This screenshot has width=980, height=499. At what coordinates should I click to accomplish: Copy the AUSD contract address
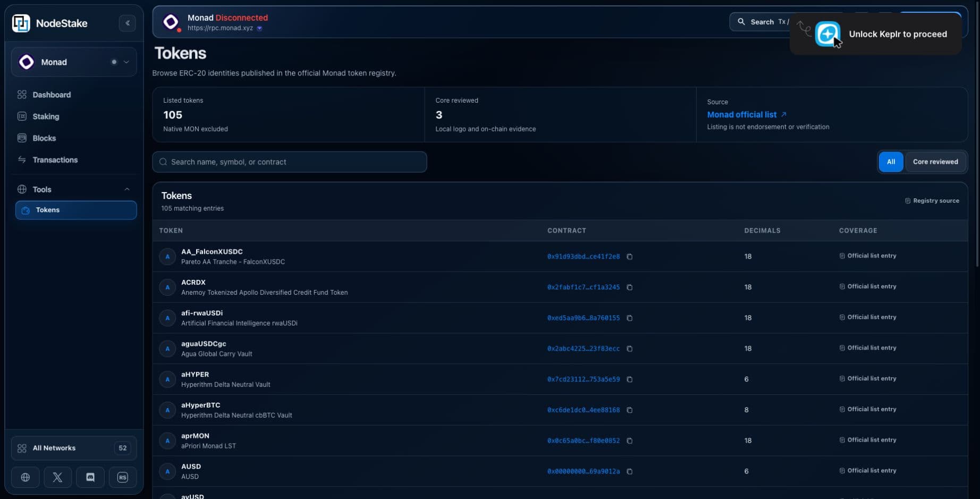(x=629, y=471)
